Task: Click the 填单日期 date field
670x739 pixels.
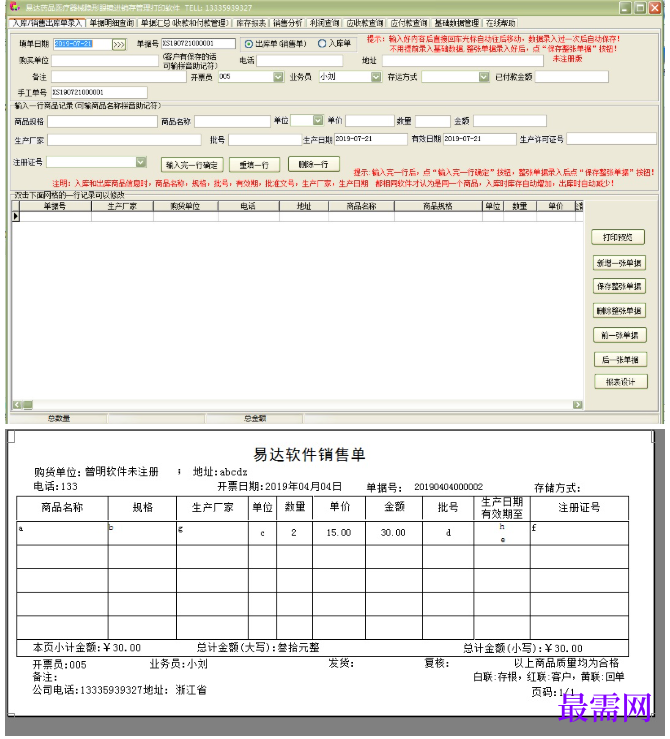Action: pyautogui.click(x=82, y=44)
